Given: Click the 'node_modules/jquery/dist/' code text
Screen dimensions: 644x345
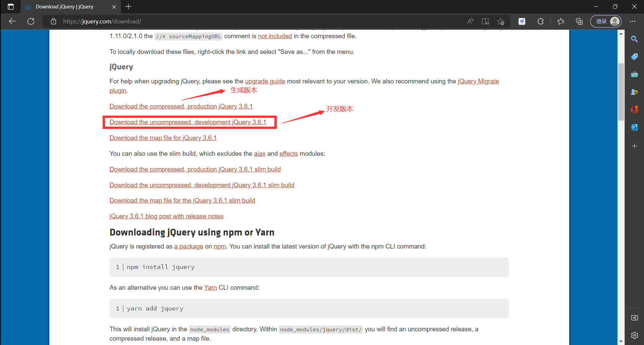Looking at the screenshot, I should 321,330.
